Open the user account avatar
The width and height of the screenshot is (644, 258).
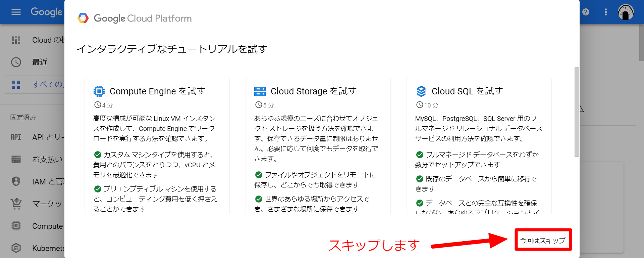(x=626, y=12)
